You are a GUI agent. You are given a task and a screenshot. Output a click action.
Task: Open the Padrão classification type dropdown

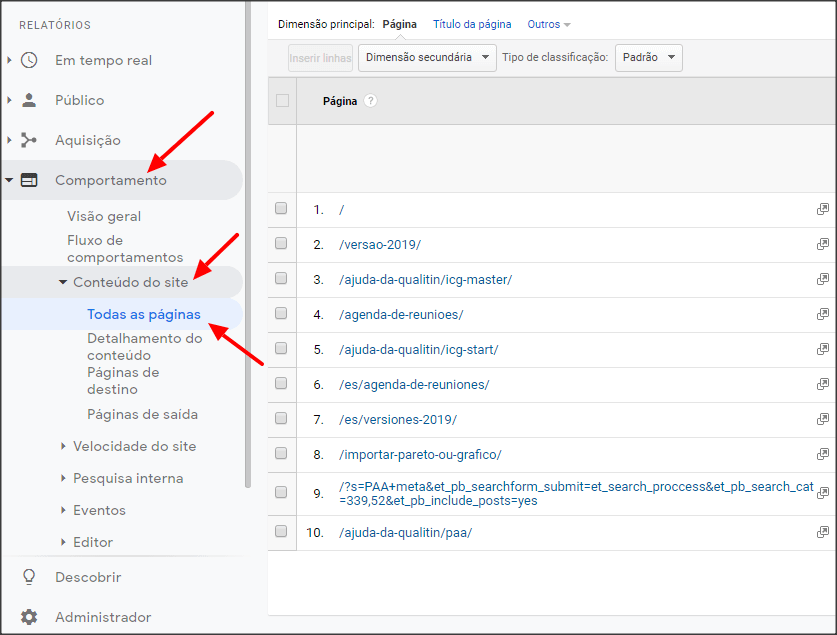tap(649, 58)
